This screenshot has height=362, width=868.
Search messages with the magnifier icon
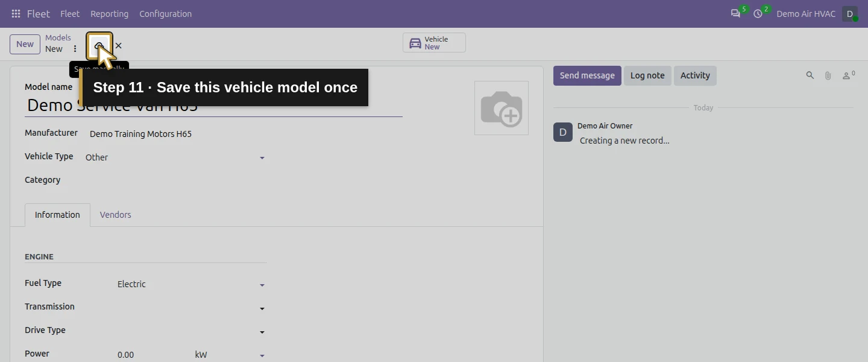810,75
